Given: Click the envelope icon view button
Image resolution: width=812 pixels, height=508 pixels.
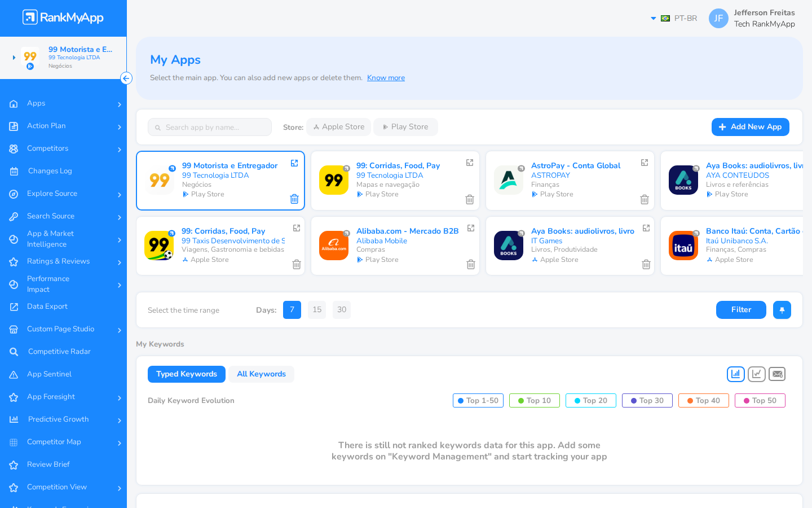Looking at the screenshot, I should click(777, 374).
